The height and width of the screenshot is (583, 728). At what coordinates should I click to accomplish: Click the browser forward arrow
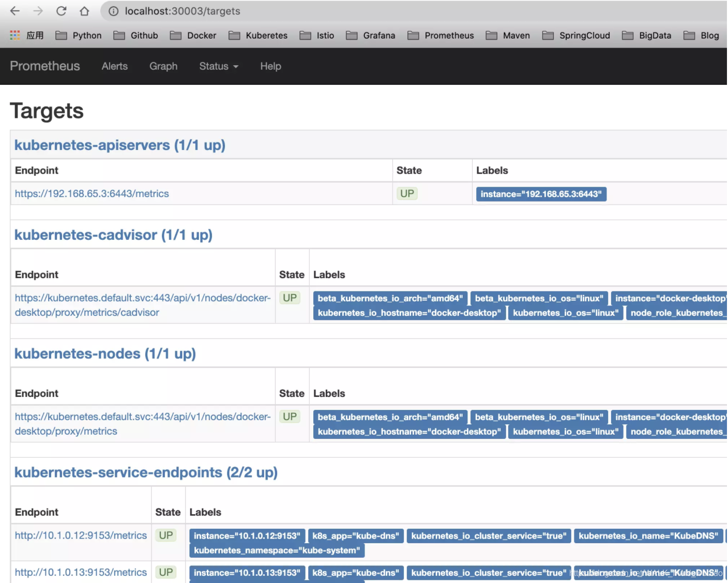(x=38, y=11)
